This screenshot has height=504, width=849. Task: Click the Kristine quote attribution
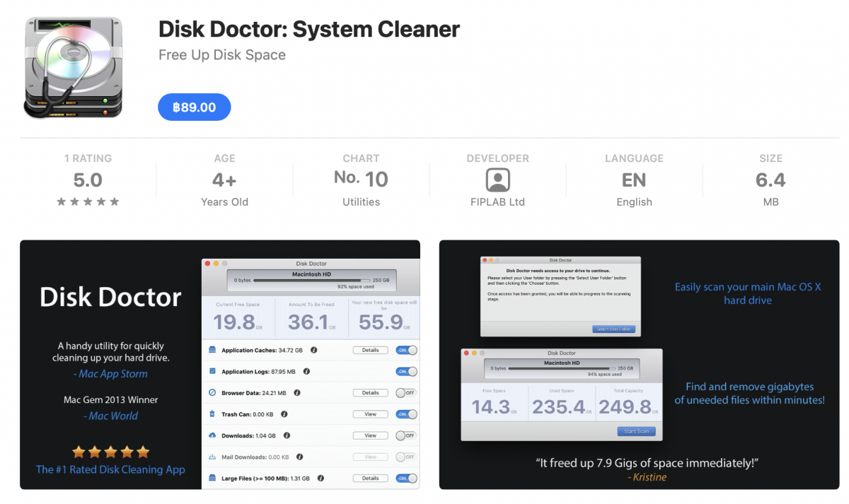point(647,477)
